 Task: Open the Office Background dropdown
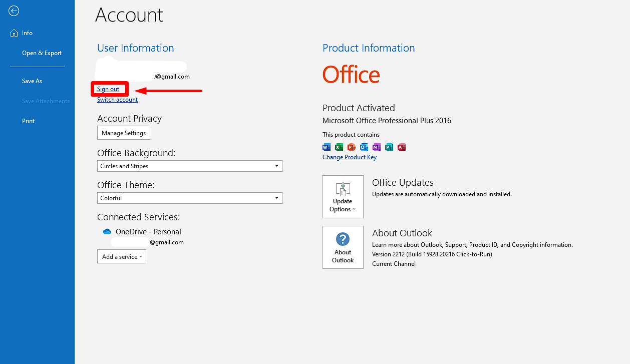tap(276, 166)
